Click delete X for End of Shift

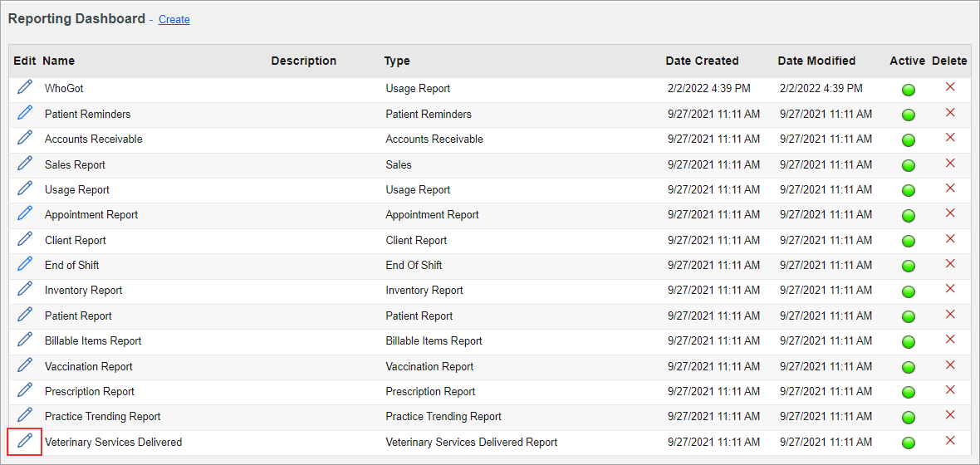click(950, 264)
